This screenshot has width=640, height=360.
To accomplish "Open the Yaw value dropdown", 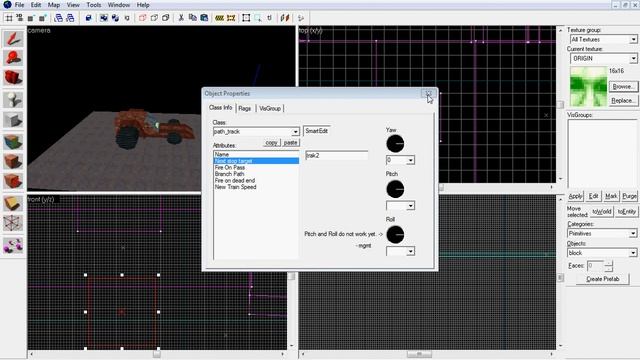I will [x=411, y=160].
